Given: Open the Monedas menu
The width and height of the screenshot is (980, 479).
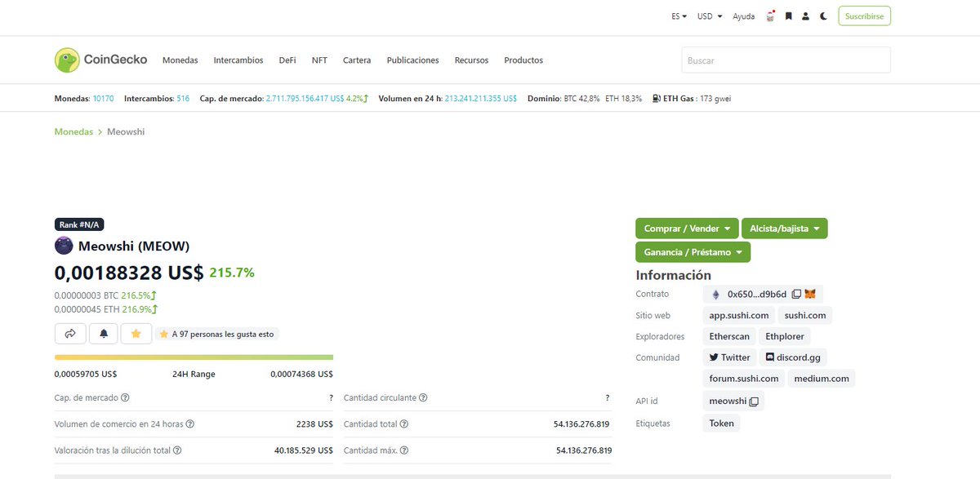Looking at the screenshot, I should (180, 60).
